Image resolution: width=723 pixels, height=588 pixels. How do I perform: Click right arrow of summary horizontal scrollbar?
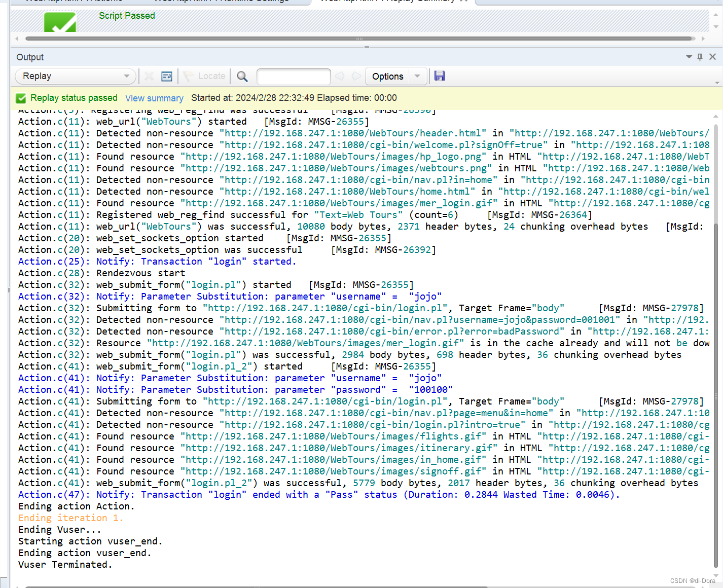[703, 39]
